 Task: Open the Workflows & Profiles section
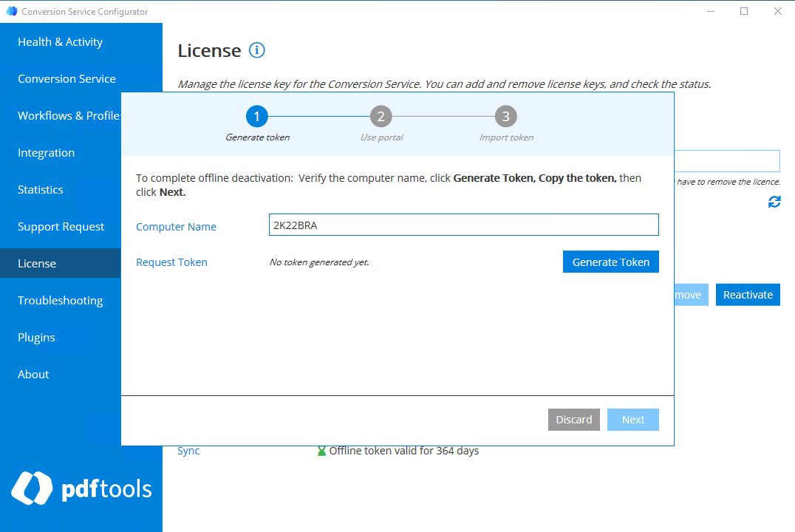68,115
